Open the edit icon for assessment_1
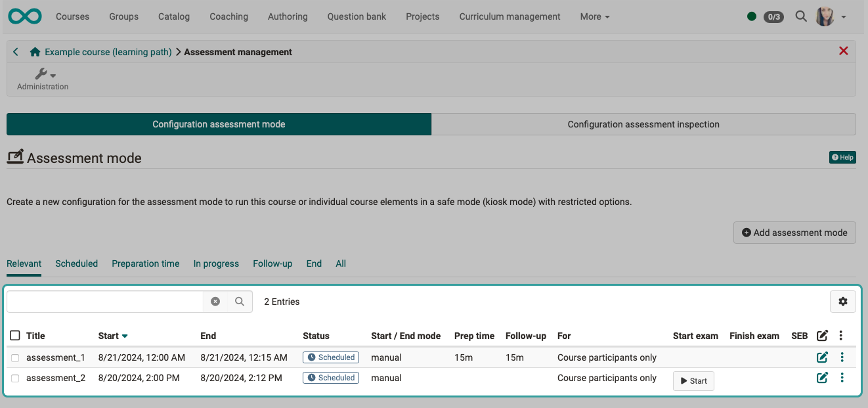The height and width of the screenshot is (408, 868). 822,357
